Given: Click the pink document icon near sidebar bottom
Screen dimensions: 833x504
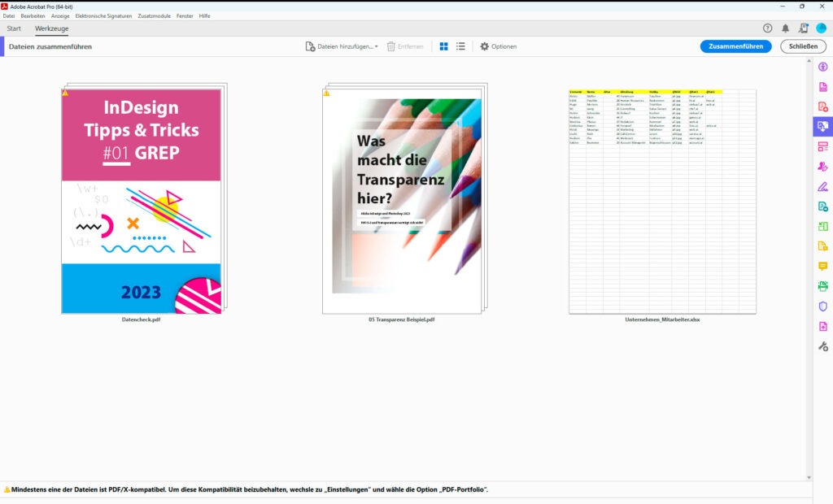Looking at the screenshot, I should 823,327.
